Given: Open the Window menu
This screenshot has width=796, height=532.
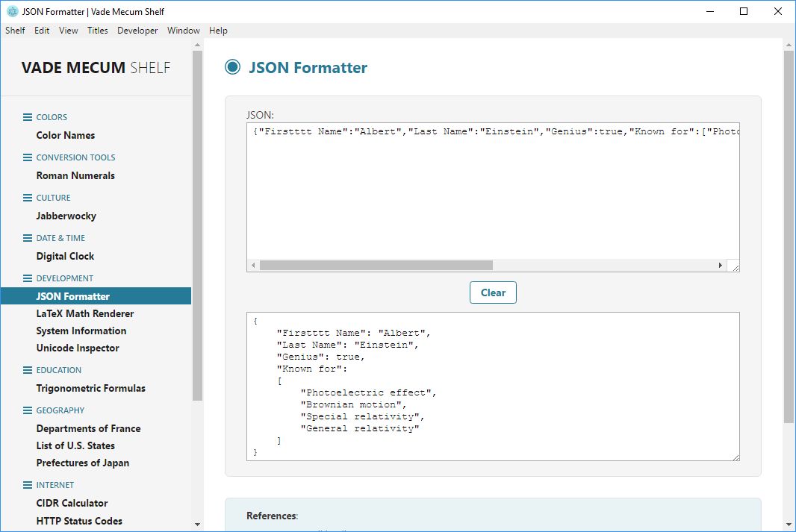Looking at the screenshot, I should point(183,31).
